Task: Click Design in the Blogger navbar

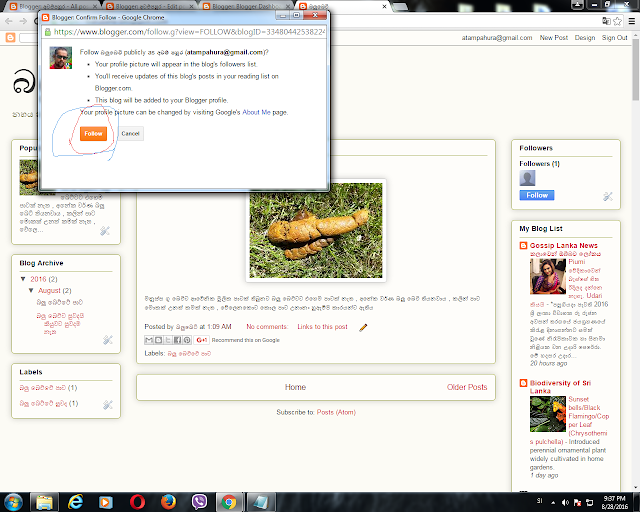Action: [x=585, y=38]
